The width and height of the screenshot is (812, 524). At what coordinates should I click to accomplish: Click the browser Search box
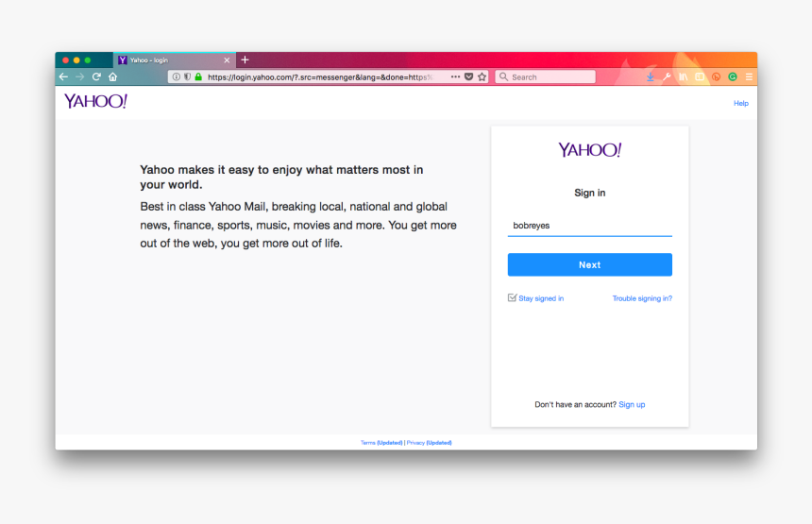pyautogui.click(x=546, y=76)
